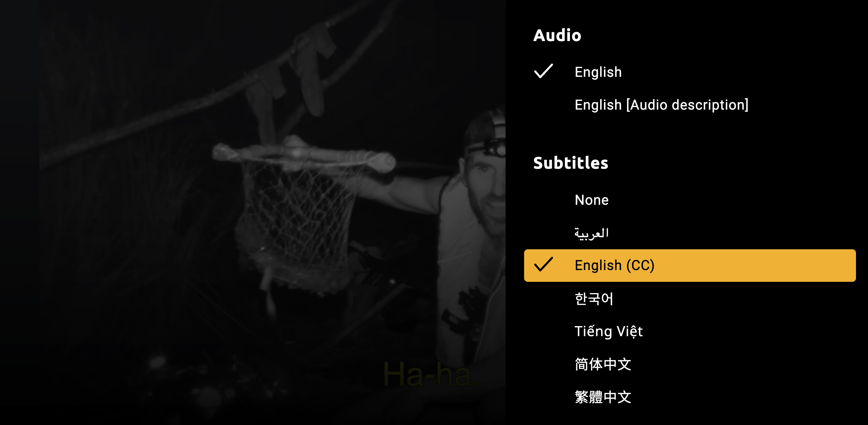
Task: Switch audio to English [Audio description]
Action: (x=661, y=105)
